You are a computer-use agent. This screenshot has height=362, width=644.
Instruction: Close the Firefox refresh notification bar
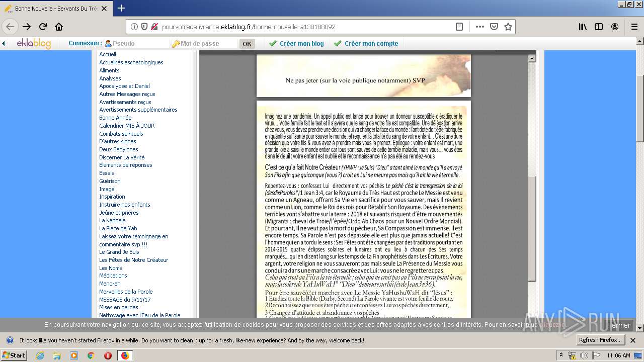633,340
